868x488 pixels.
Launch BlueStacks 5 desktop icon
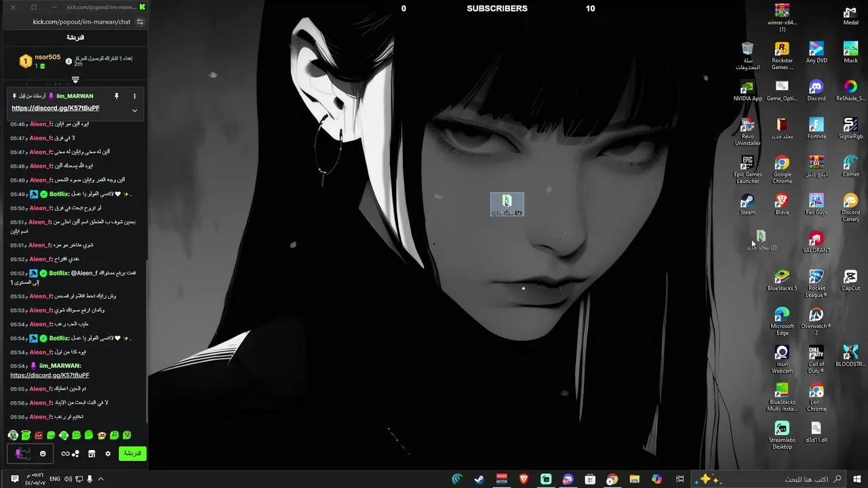pos(782,281)
